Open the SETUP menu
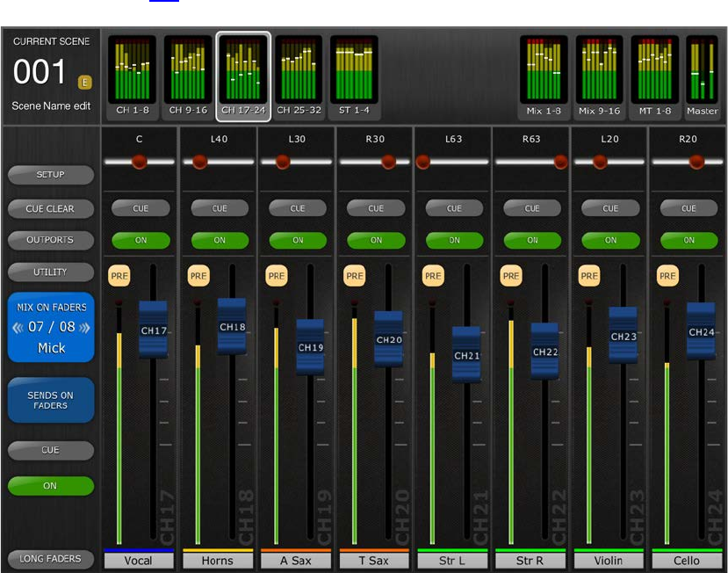 [50, 175]
